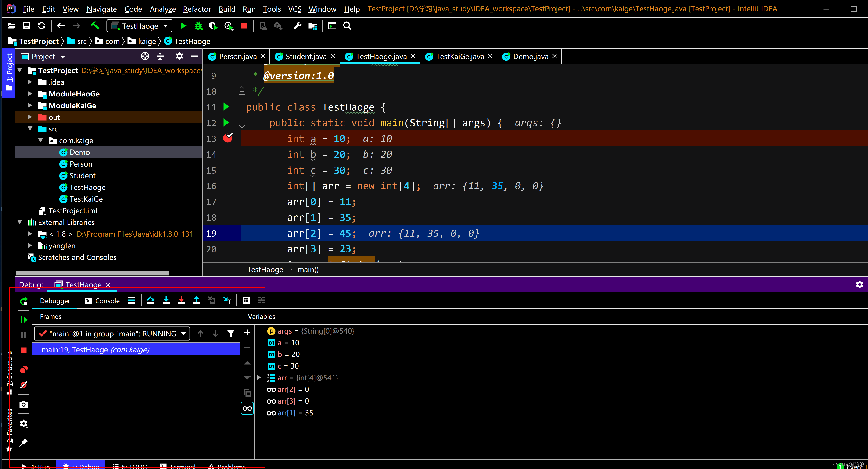Open the Refactor menu
The height and width of the screenshot is (469, 868).
pyautogui.click(x=197, y=9)
